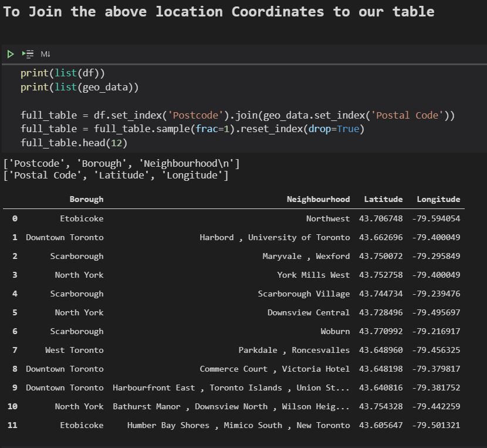Select the Longitude column header

(x=438, y=199)
